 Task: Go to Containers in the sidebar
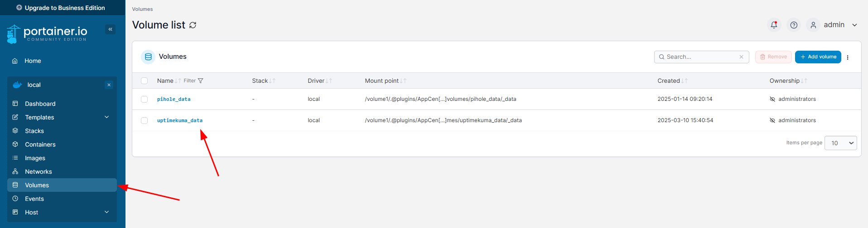pyautogui.click(x=40, y=144)
